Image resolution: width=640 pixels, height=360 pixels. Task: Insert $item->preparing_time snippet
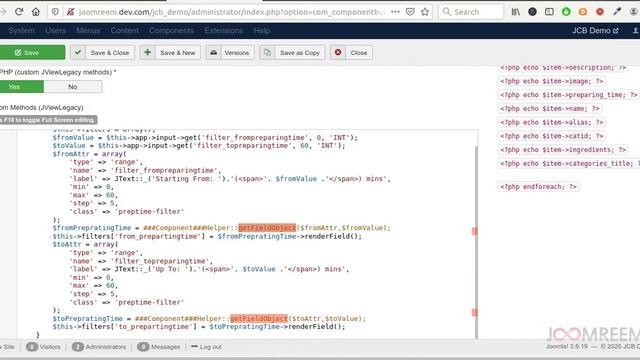(x=568, y=95)
